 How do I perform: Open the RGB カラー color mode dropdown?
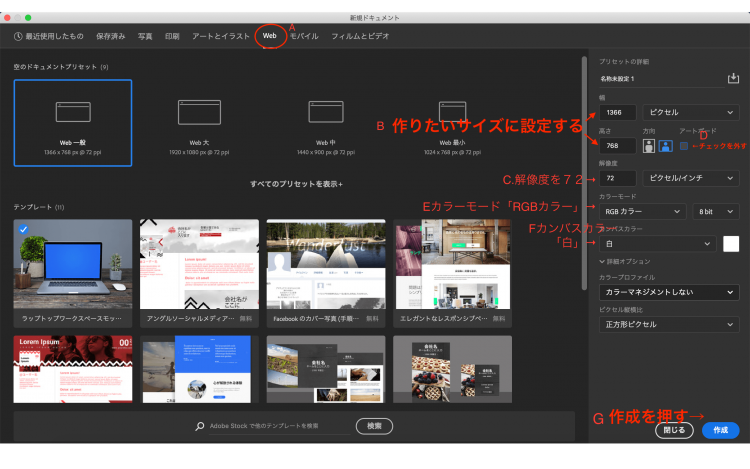point(642,211)
